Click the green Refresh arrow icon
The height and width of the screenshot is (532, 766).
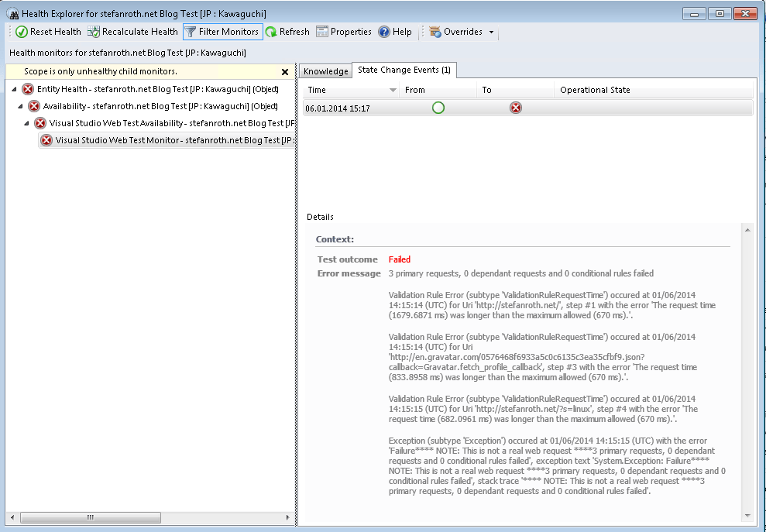point(271,32)
